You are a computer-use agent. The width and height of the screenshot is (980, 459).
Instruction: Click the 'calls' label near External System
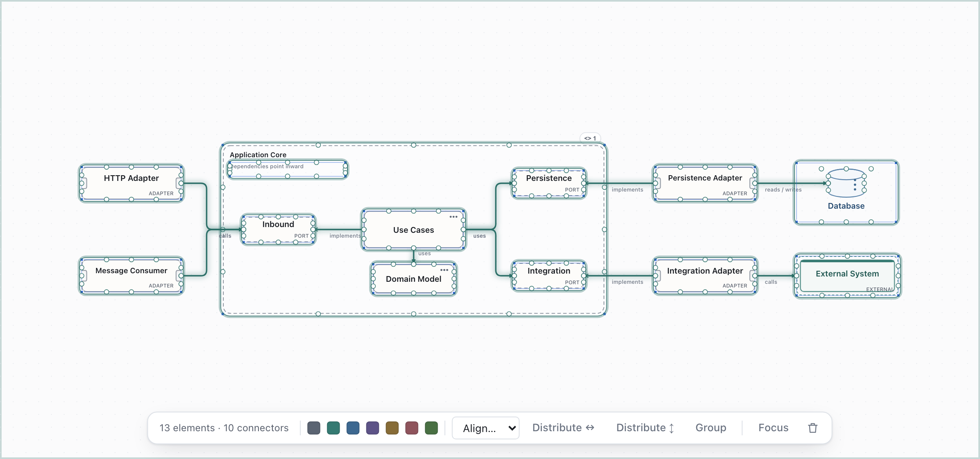point(771,282)
